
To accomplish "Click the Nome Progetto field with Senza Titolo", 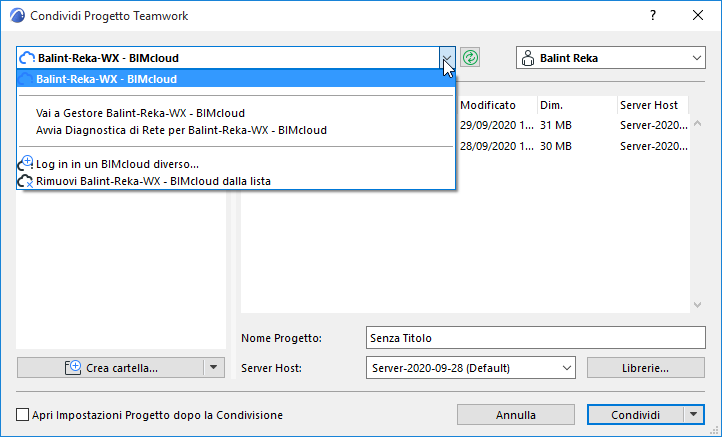I will point(536,338).
